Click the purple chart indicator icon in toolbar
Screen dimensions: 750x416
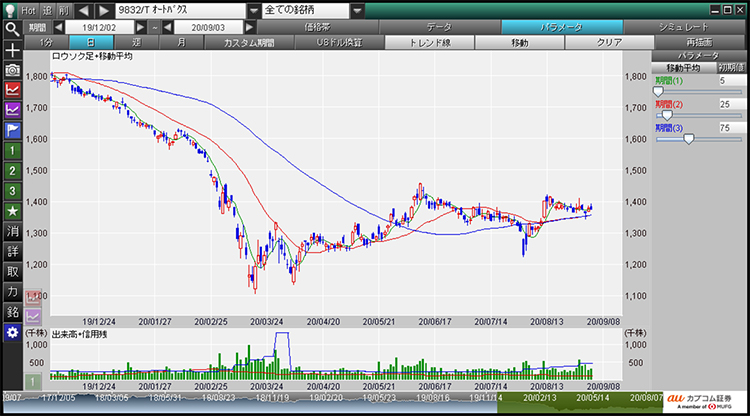(12, 110)
